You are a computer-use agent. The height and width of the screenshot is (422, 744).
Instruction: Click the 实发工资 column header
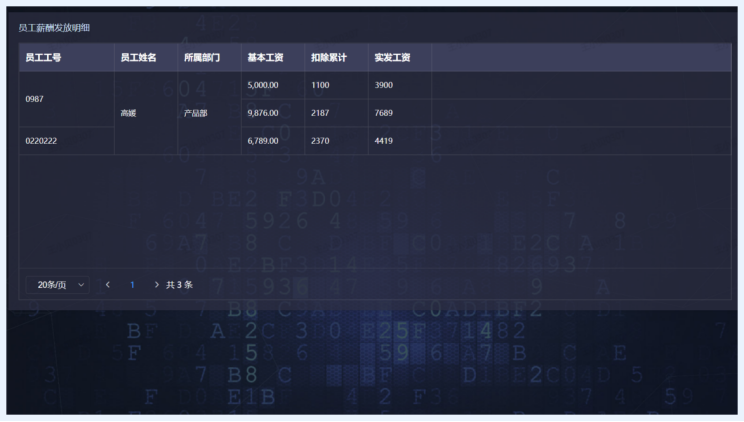[x=392, y=58]
